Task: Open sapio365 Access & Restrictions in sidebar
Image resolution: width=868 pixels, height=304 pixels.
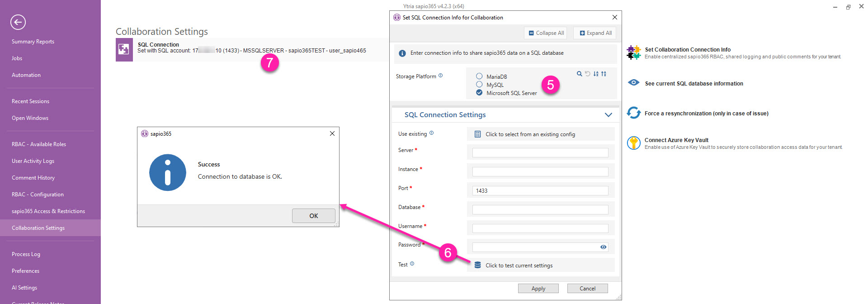Action: [48, 211]
